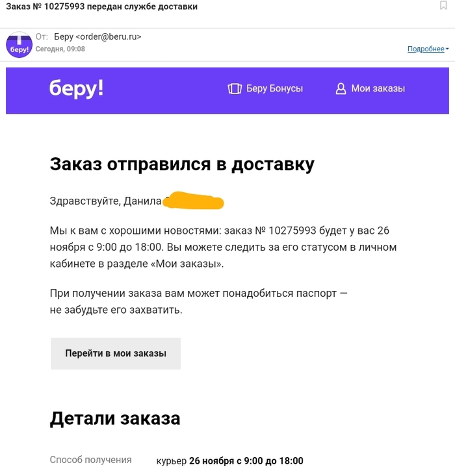Click the Способ получения label
This screenshot has width=455, height=476.
click(x=90, y=460)
